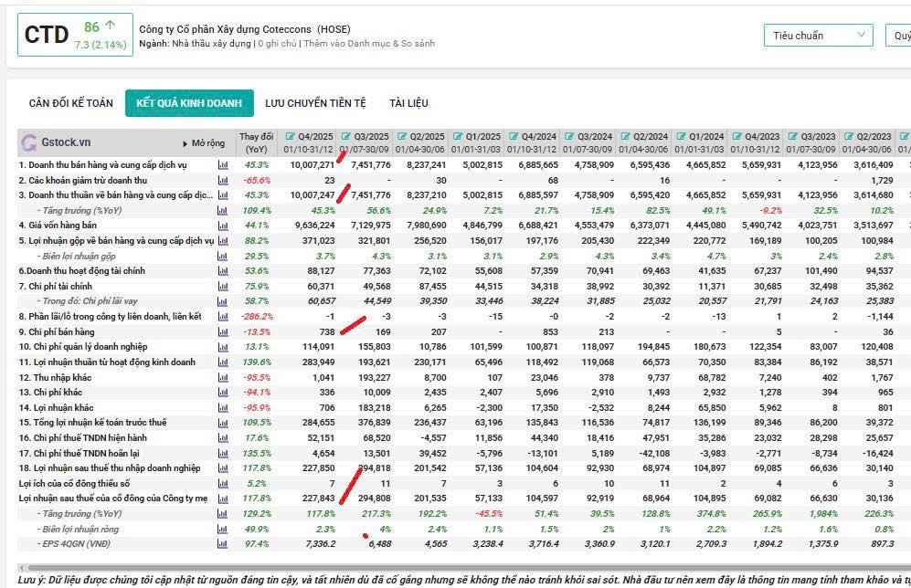Click company name Công ty Cổ phần Xây dựng Coteccons
This screenshot has width=911, height=588.
[228, 29]
